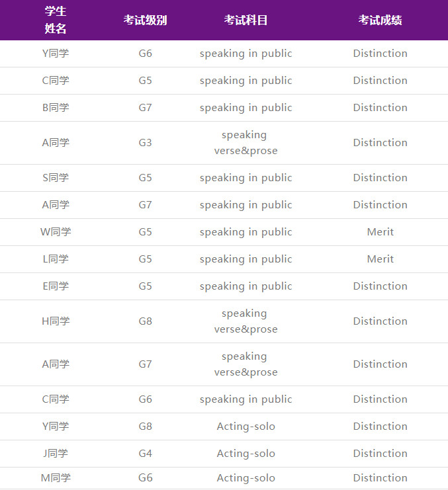Select B同学 name cell

pos(56,108)
